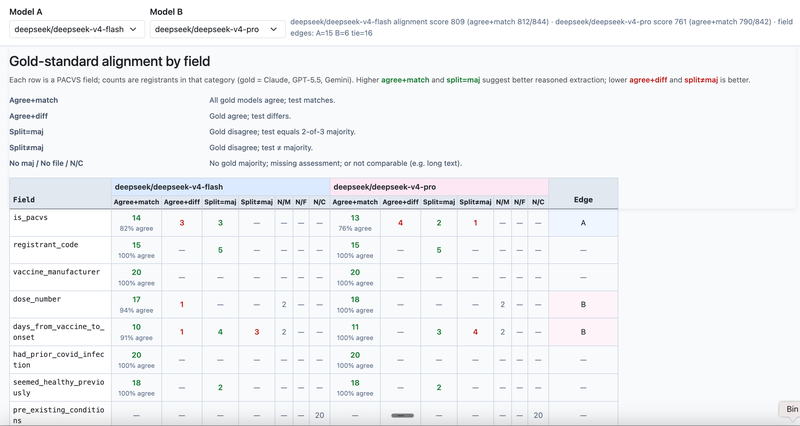Viewport: 800px width, 426px height.
Task: Click the pro Agree+diff value 4 for is_pacvs
Action: 401,223
